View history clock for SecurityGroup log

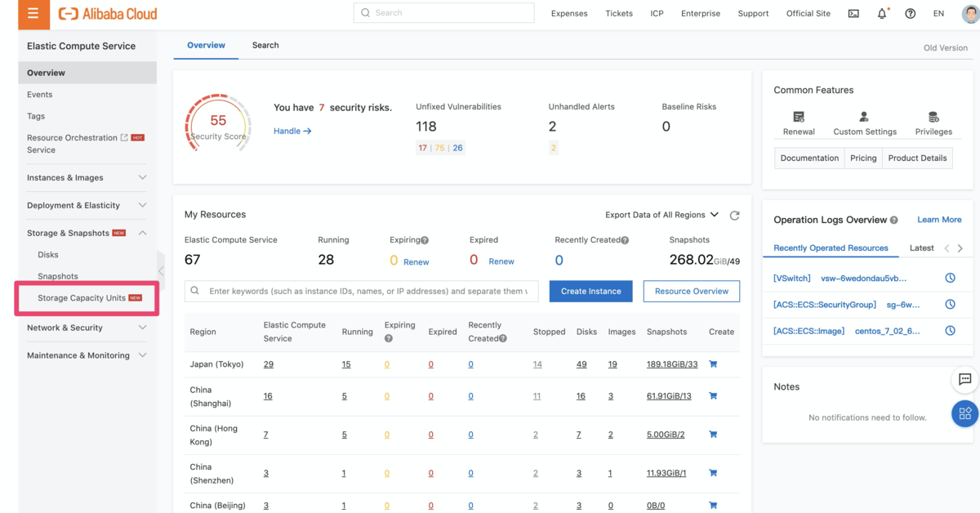tap(950, 305)
